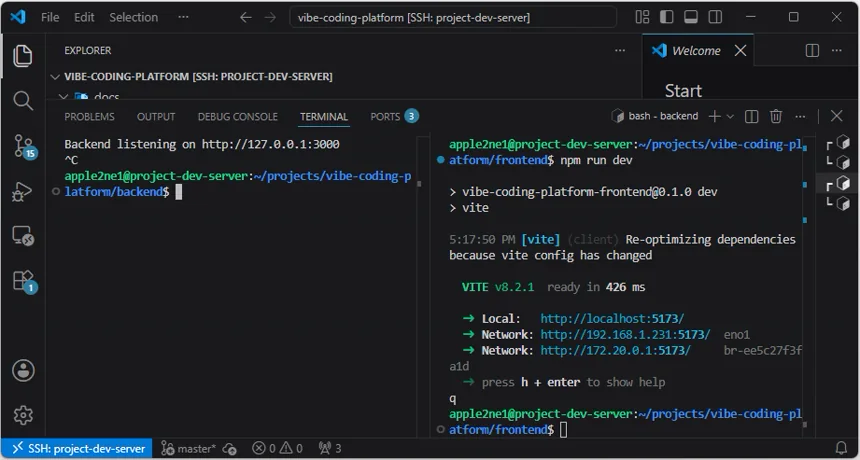This screenshot has height=460, width=860.
Task: Switch to the TERMINAL tab
Action: pyautogui.click(x=324, y=117)
